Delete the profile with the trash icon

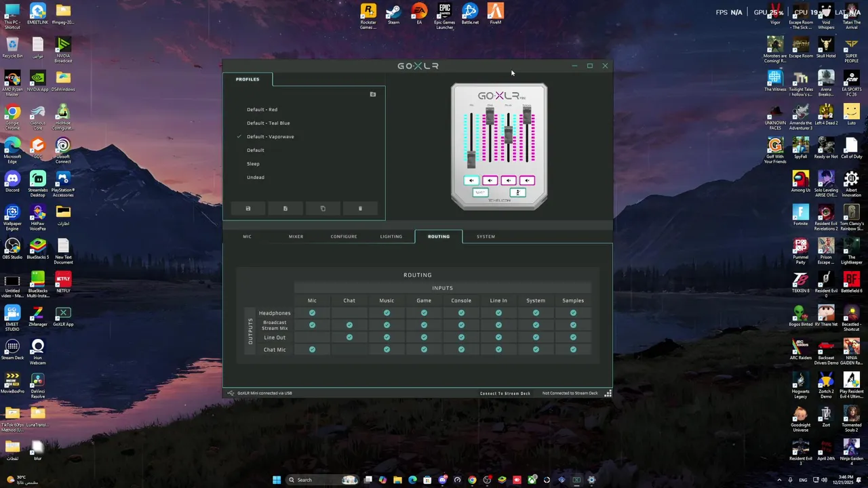360,209
